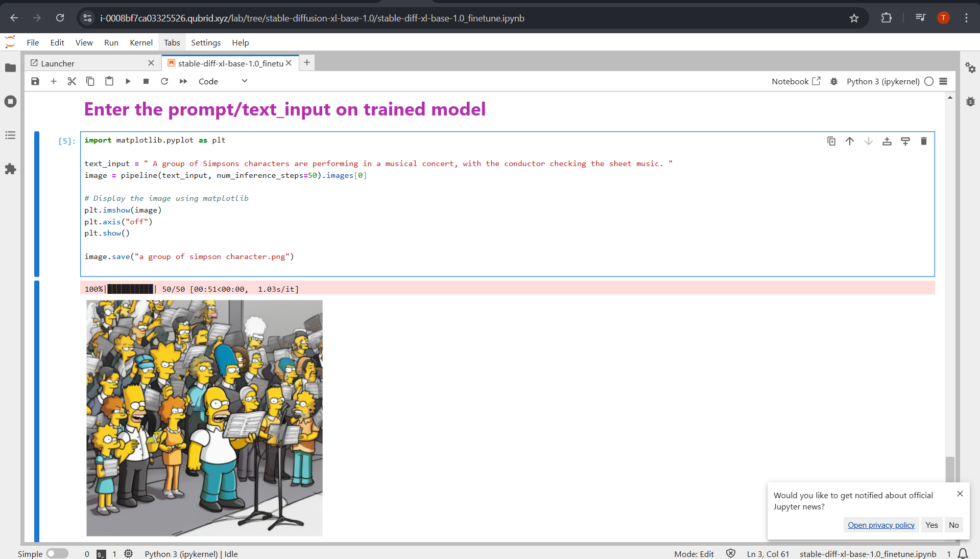This screenshot has height=559, width=980.
Task: Click the browser address bar URL
Action: (x=312, y=18)
